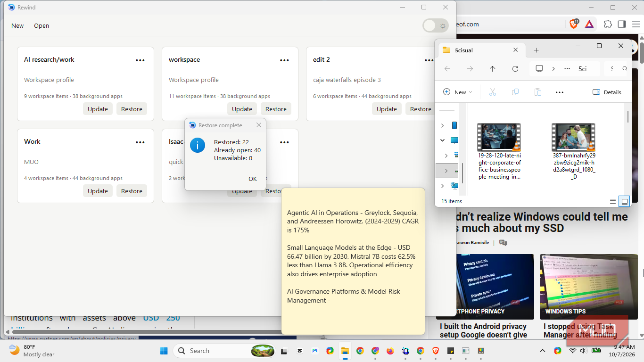This screenshot has width=644, height=362.
Task: Click Update on the AI research/work card
Action: click(98, 109)
